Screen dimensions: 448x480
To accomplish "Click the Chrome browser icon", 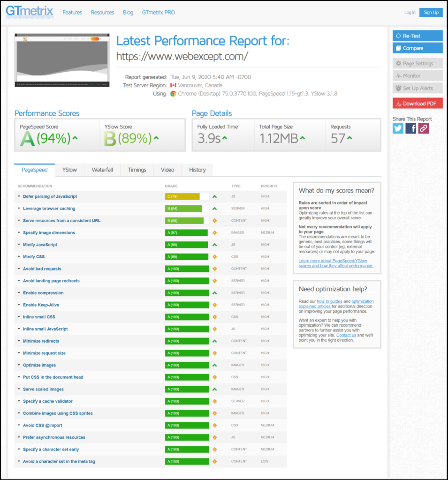I will (x=173, y=94).
